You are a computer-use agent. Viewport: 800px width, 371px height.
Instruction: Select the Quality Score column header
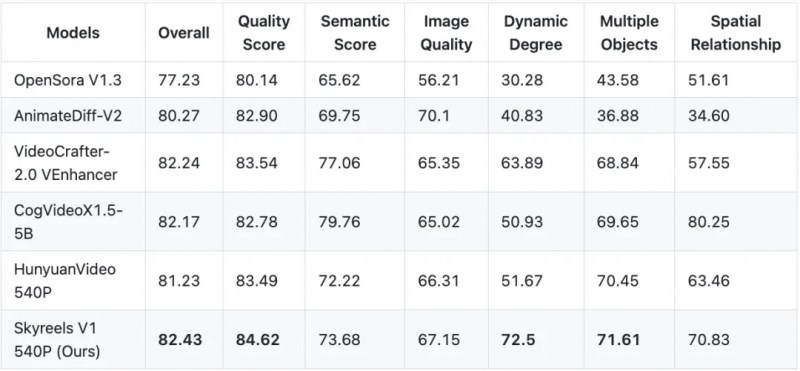point(263,33)
